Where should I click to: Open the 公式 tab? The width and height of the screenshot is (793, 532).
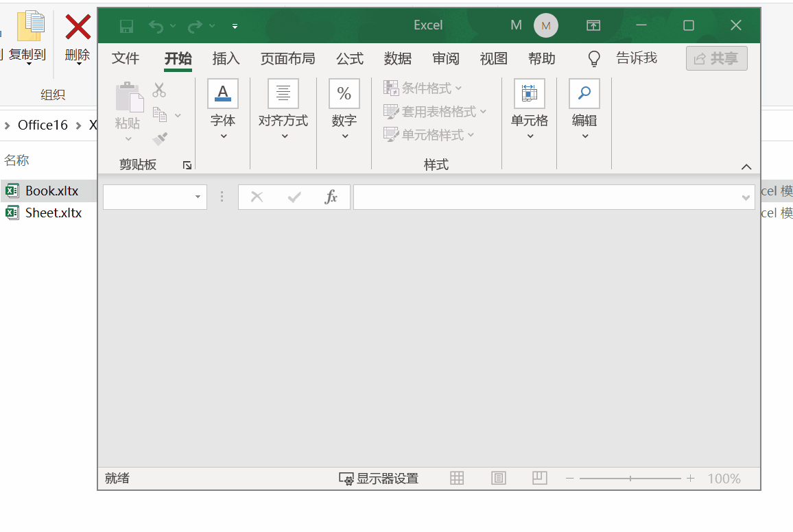click(x=350, y=58)
